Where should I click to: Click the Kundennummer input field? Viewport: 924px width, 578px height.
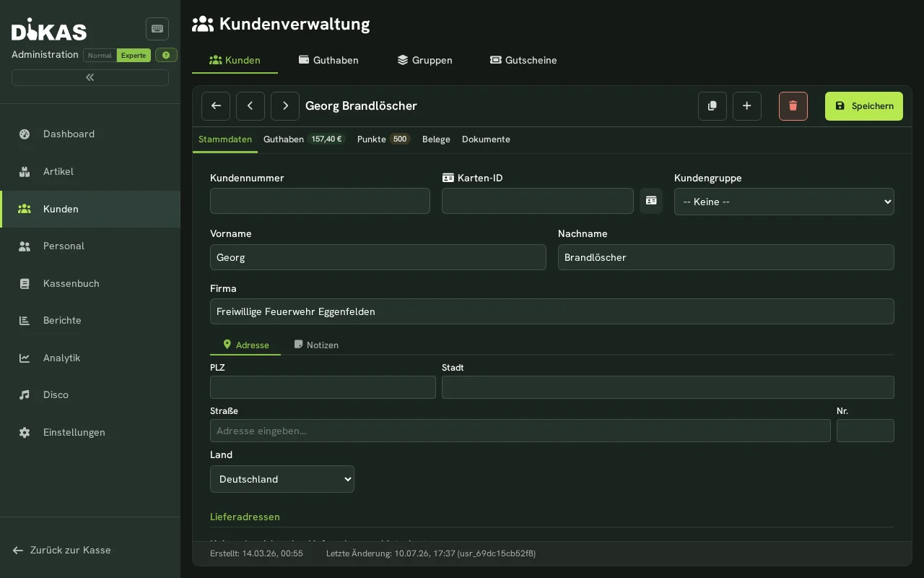[x=320, y=201]
